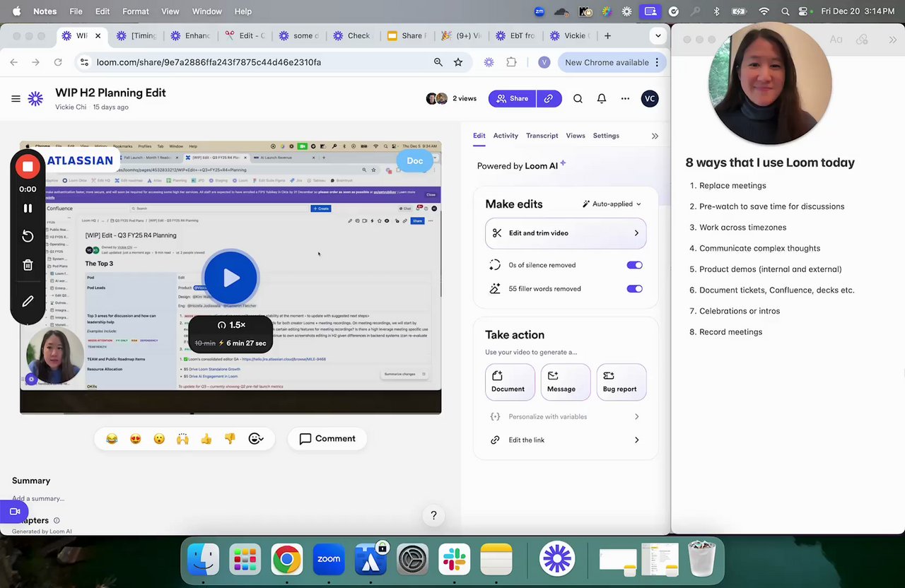Click the Doc badge on the video
This screenshot has width=905, height=588.
click(x=415, y=161)
